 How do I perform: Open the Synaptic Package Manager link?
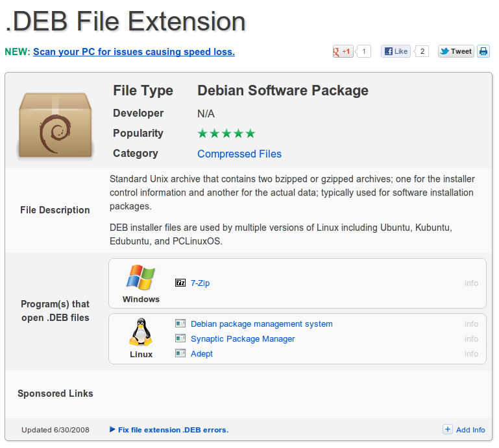coord(243,339)
